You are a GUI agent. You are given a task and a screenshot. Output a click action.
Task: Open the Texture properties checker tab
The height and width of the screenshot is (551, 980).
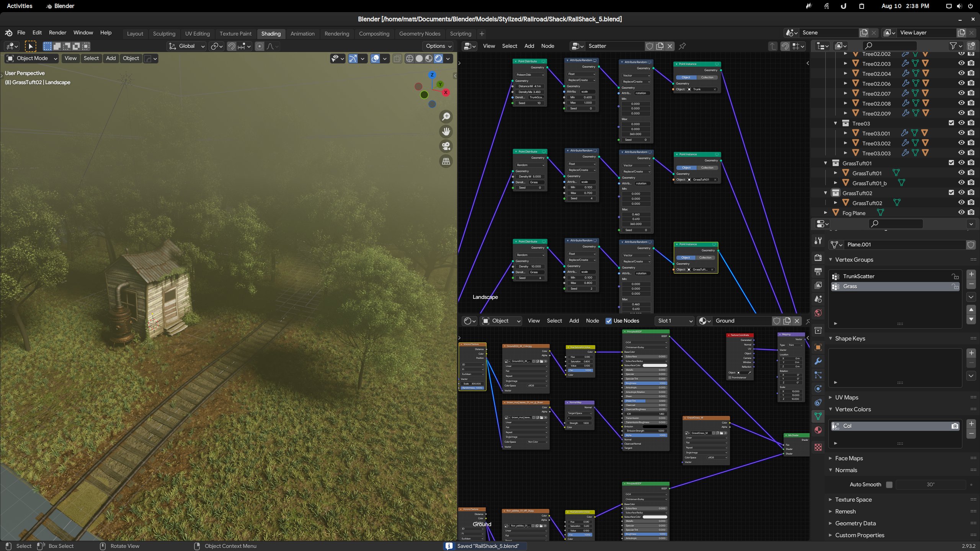tap(818, 447)
